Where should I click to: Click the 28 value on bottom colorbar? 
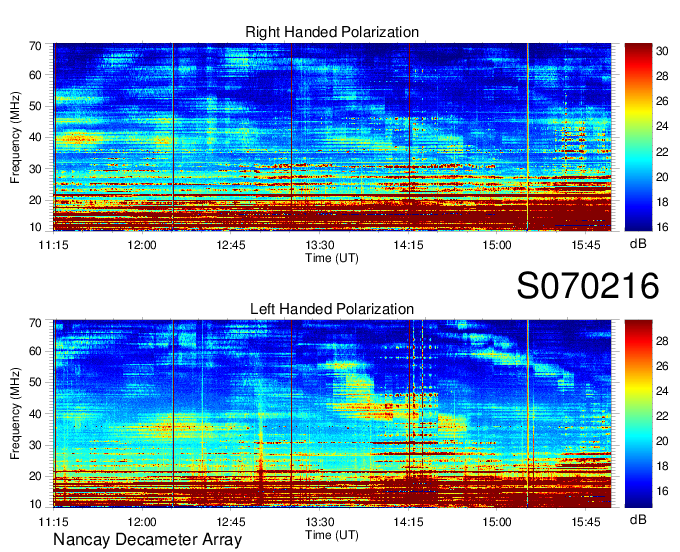pyautogui.click(x=662, y=341)
